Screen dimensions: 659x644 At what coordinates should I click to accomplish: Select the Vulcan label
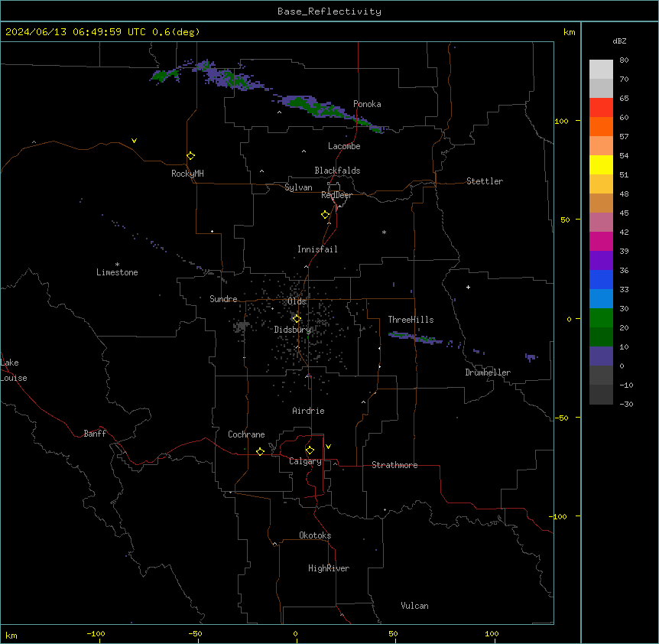[x=415, y=606]
